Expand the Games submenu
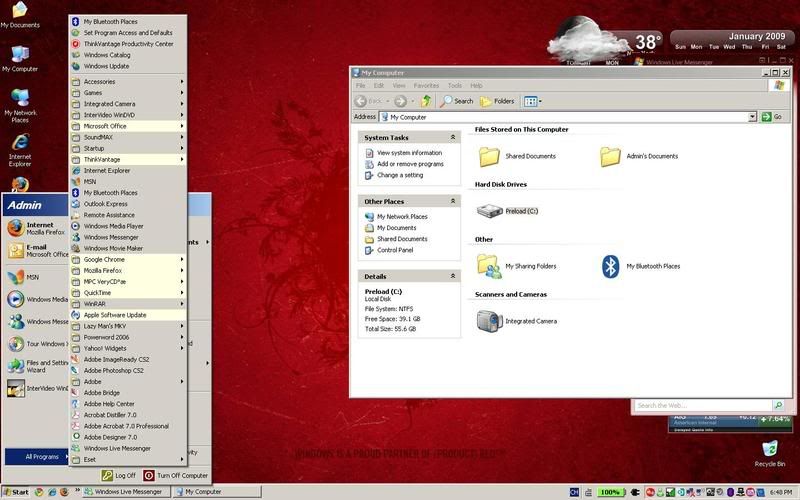Screen dimensions: 800x500 (x=128, y=93)
